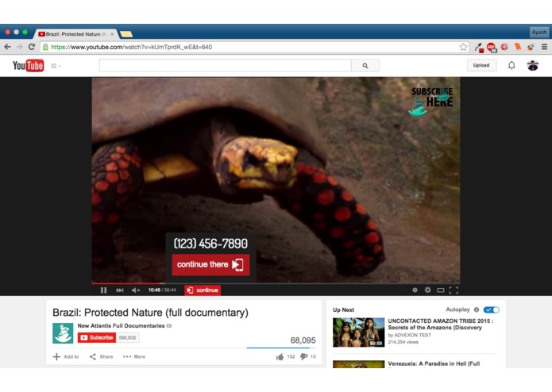The image size is (552, 392).
Task: Click the red 'continue there' button
Action: [210, 264]
